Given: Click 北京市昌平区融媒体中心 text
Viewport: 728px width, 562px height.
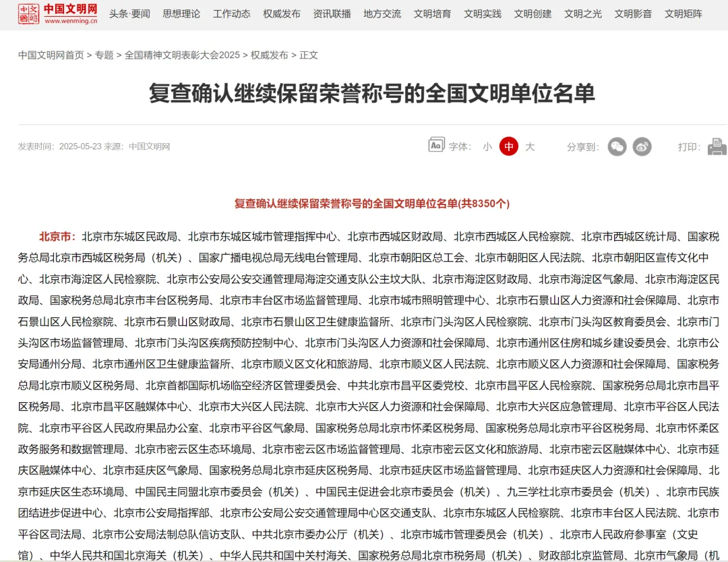Looking at the screenshot, I should click(129, 407).
